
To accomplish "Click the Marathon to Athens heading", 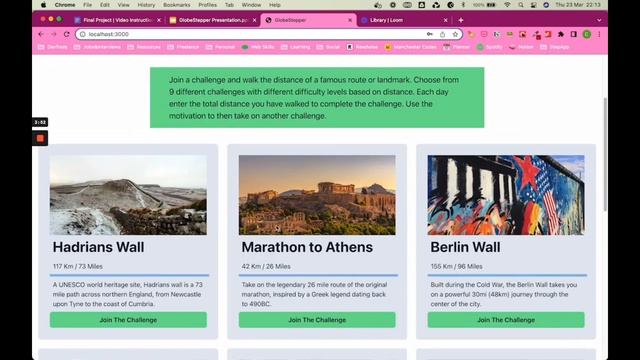I will 307,247.
